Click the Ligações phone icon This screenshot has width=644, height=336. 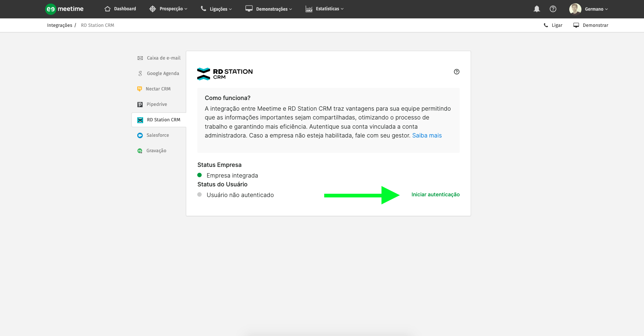coord(204,9)
